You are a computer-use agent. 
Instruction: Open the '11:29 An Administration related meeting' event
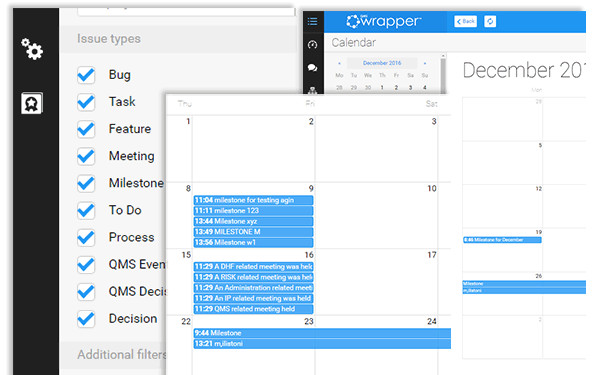point(253,288)
